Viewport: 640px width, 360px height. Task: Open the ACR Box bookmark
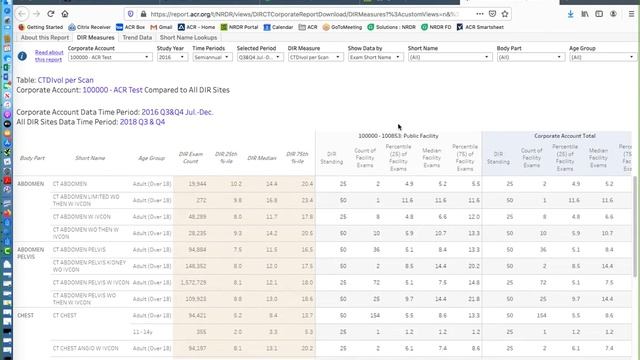click(131, 27)
